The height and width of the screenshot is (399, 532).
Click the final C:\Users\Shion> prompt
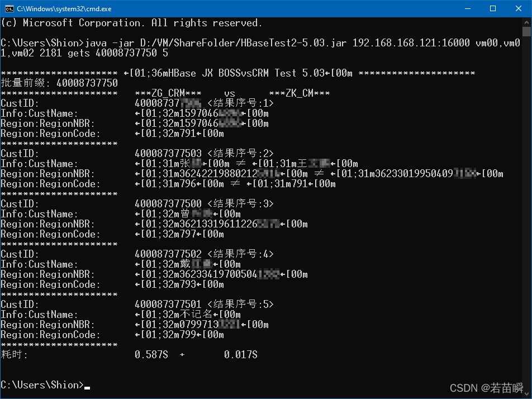pyautogui.click(x=42, y=385)
